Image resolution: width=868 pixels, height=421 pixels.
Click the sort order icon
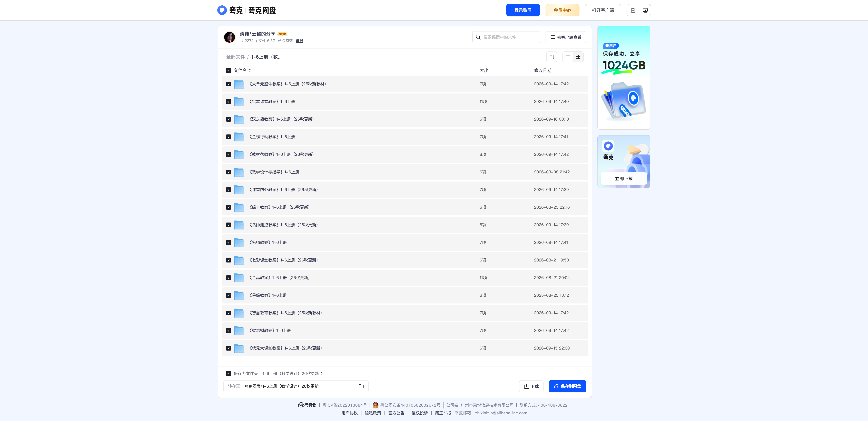(552, 57)
